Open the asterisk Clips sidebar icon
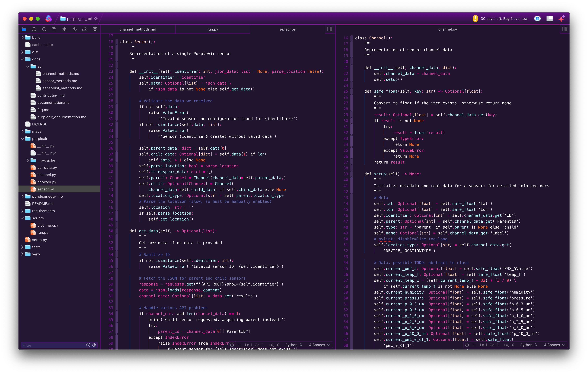The height and width of the screenshot is (374, 588). [x=64, y=29]
